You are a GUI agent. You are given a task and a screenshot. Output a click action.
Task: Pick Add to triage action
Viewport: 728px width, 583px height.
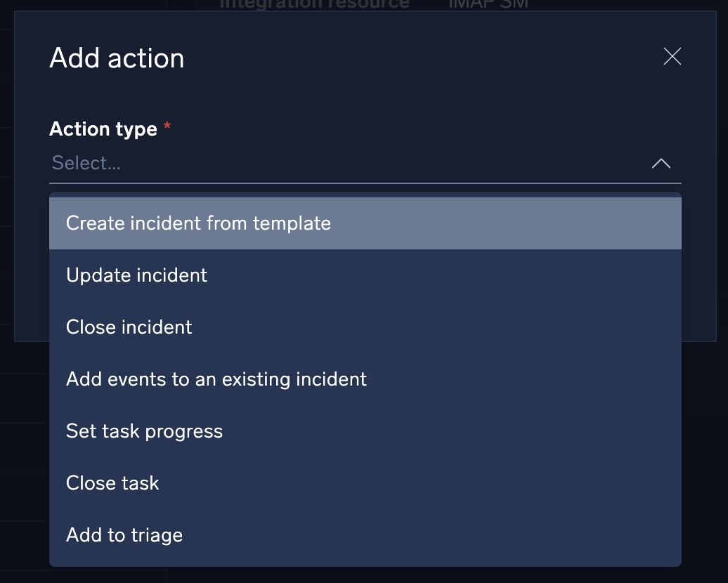coord(124,535)
